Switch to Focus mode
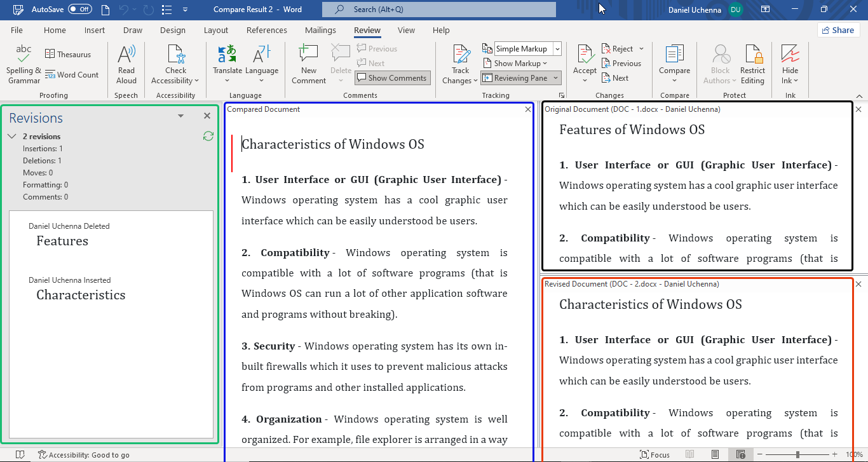868x462 pixels. (655, 454)
